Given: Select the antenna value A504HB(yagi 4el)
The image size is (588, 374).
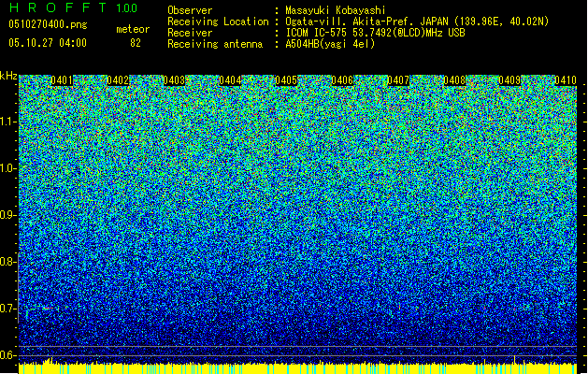Looking at the screenshot, I should [x=330, y=44].
